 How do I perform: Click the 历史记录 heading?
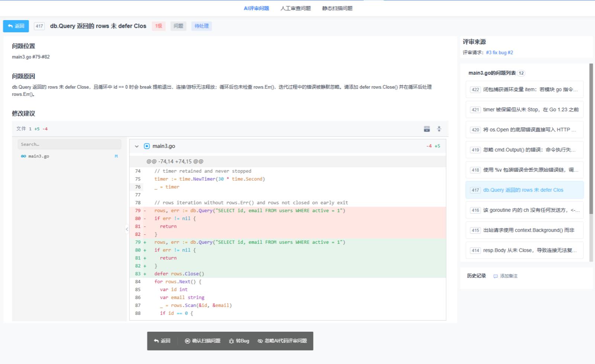[x=476, y=276]
